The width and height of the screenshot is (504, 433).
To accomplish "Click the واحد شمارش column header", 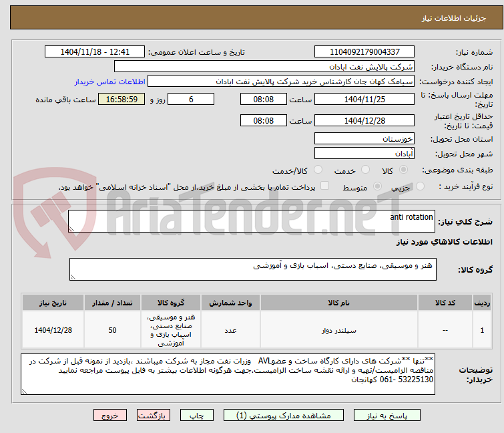I will click(x=230, y=303).
